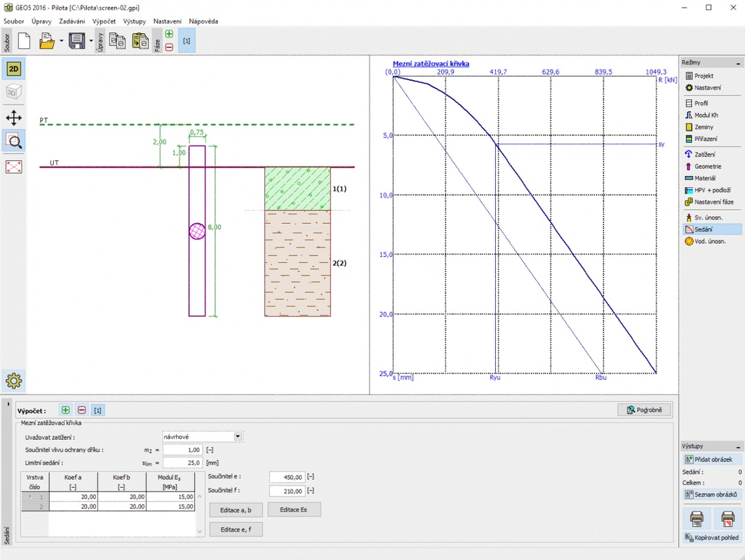Activate the zoom magnifier tool
Viewport: 745px width, 560px height.
pos(14,142)
